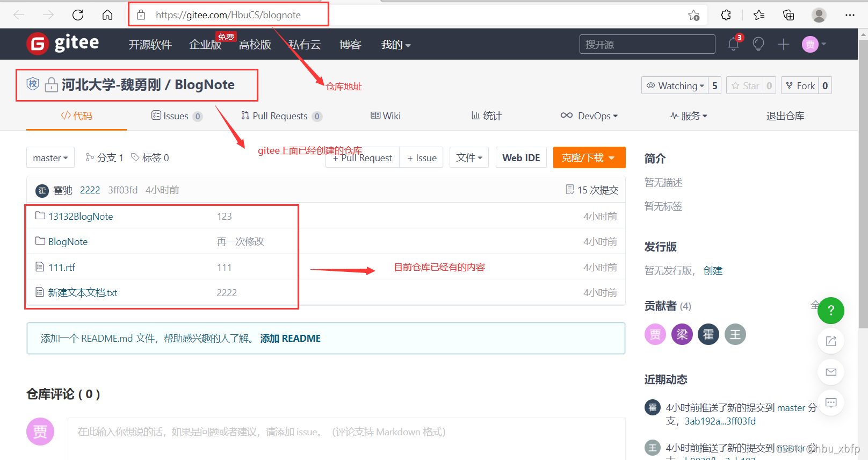
Task: Open browser profile avatar
Action: coord(819,15)
